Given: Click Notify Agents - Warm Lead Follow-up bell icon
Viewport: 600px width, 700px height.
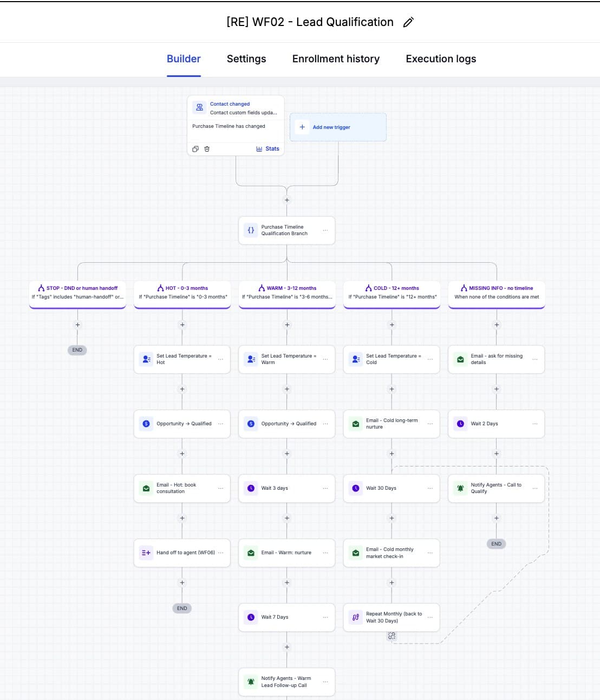Looking at the screenshot, I should 251,682.
